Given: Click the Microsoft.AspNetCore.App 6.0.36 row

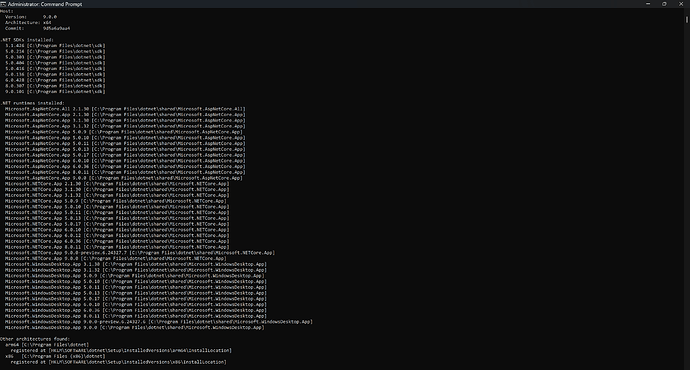Looking at the screenshot, I should coord(125,166).
